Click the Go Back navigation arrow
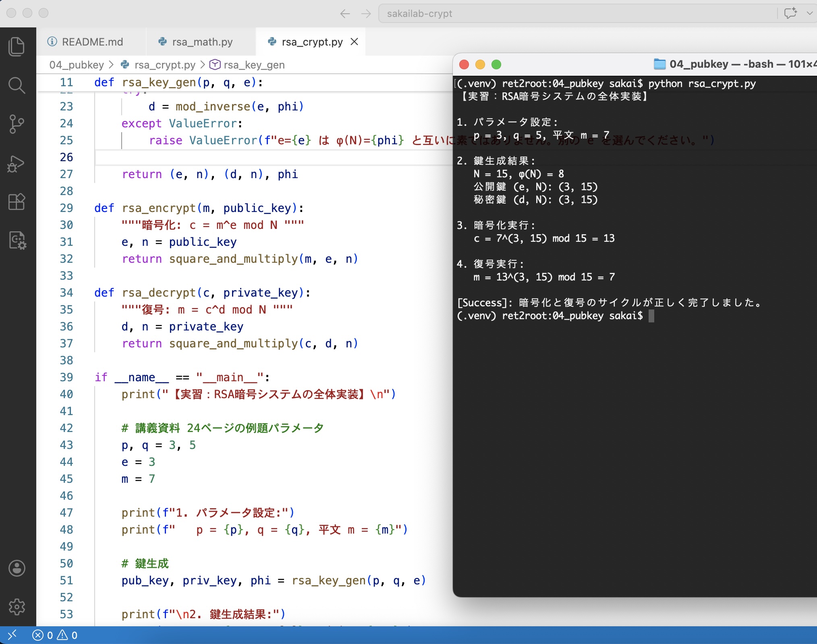This screenshot has height=644, width=817. (344, 13)
